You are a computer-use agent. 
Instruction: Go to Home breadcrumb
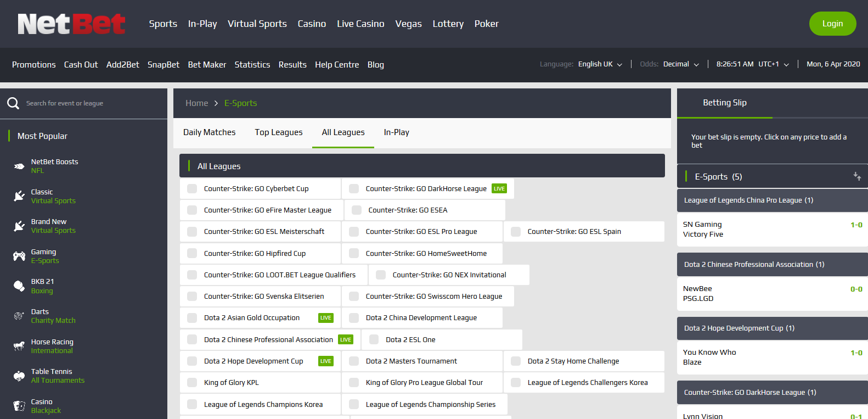coord(196,103)
